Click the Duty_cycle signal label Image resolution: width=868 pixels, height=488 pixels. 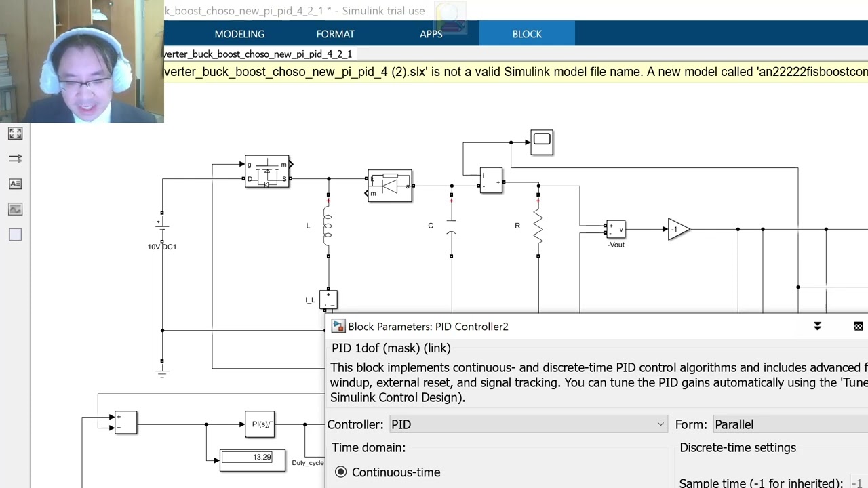coord(308,463)
